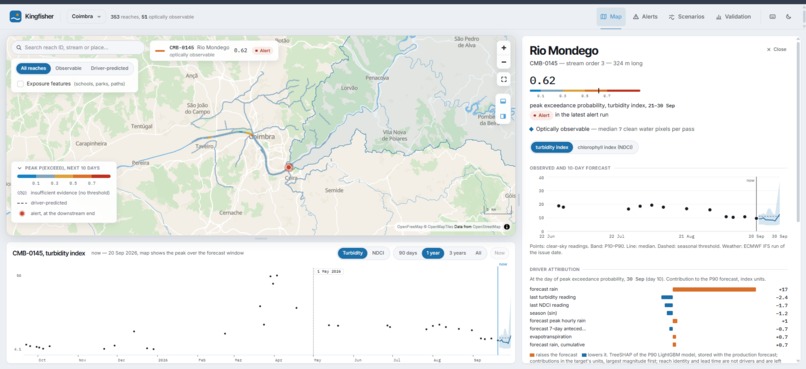Image resolution: width=806 pixels, height=369 pixels.
Task: Click the Kingfisher logo icon
Action: click(x=15, y=16)
